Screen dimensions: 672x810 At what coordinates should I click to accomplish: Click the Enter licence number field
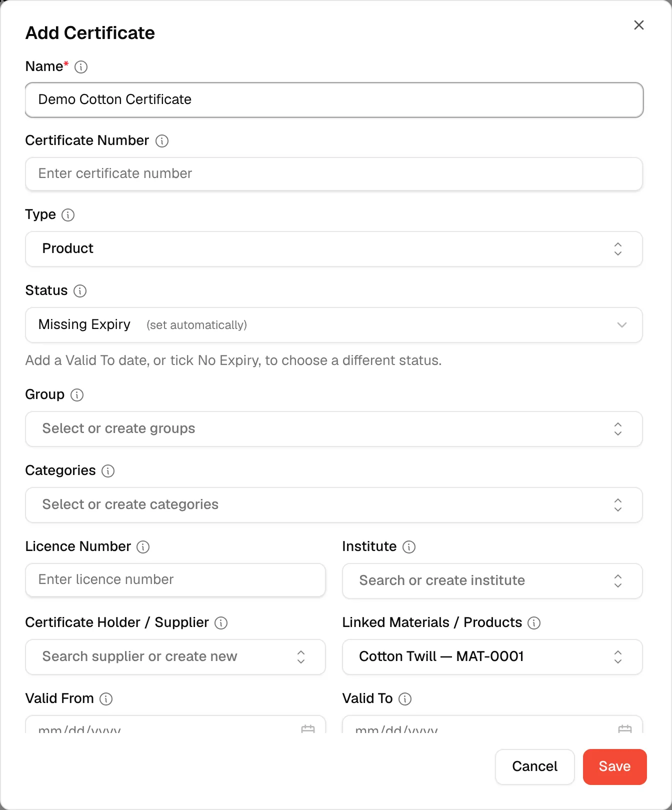[x=175, y=580]
